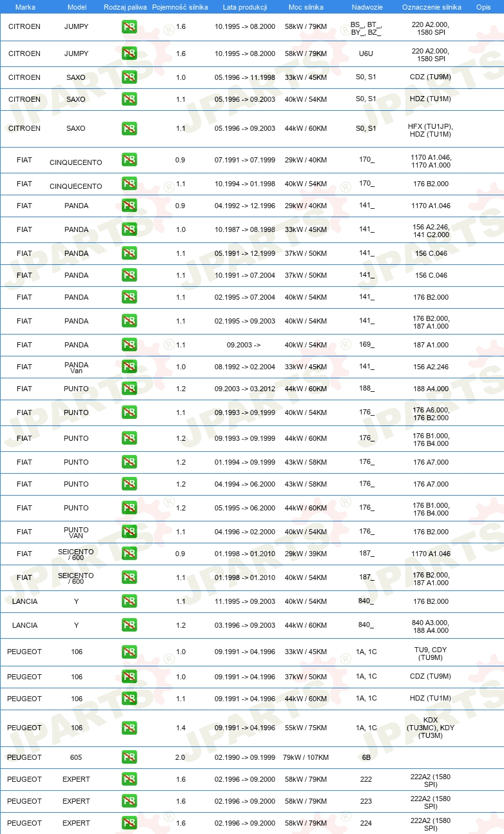This screenshot has height=834, width=504.
Task: Select '10.1987 -> 08.1998' production cell
Action: [x=245, y=229]
